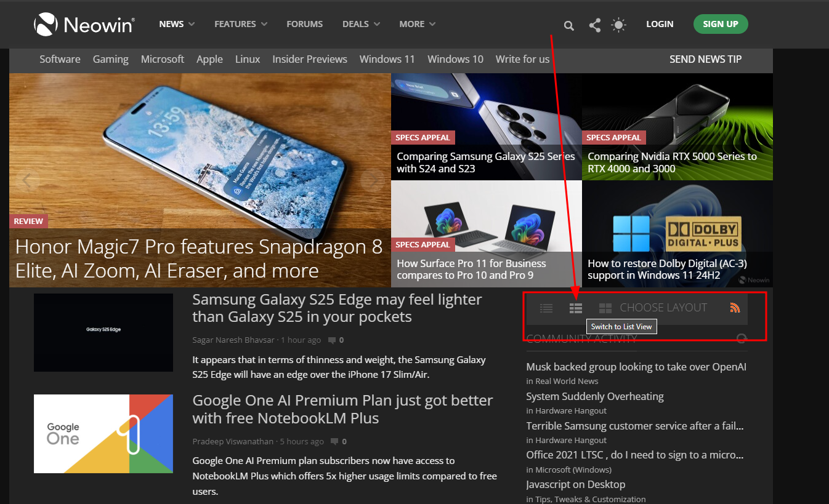The image size is (829, 504).
Task: Go to the Real World News forum
Action: [x=567, y=382]
